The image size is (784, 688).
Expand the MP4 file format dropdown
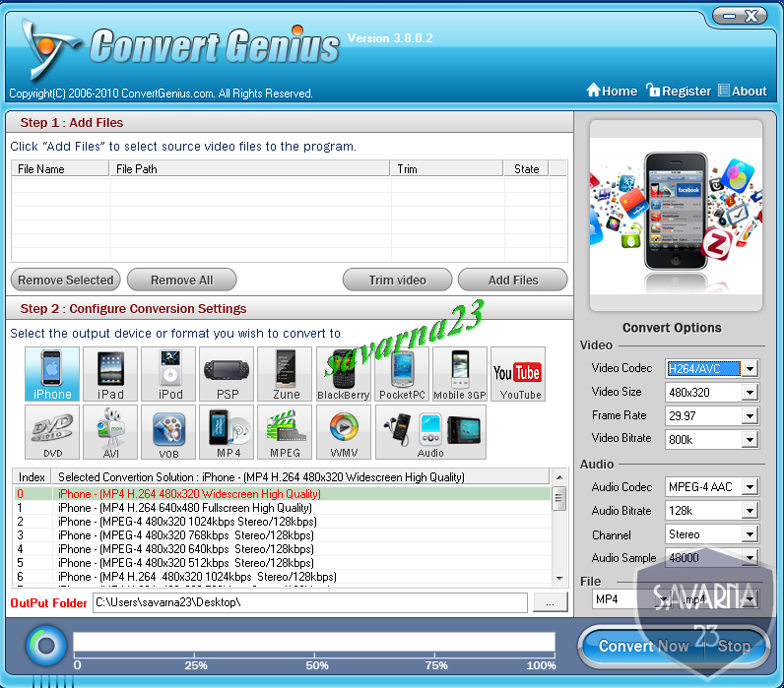[664, 599]
